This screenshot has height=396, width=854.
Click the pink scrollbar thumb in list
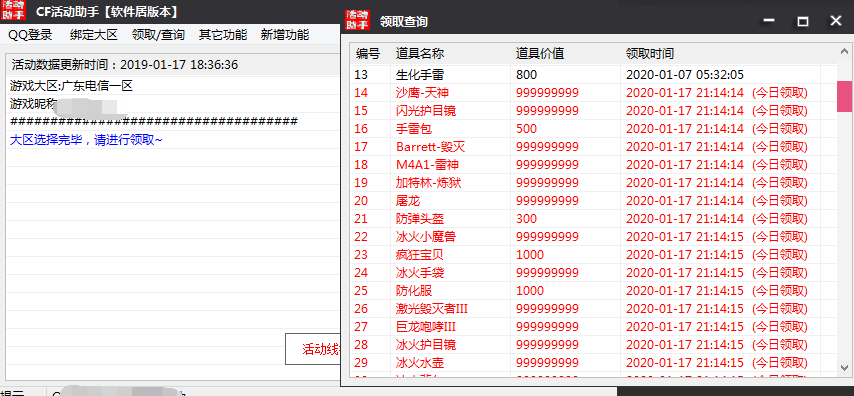(x=844, y=96)
